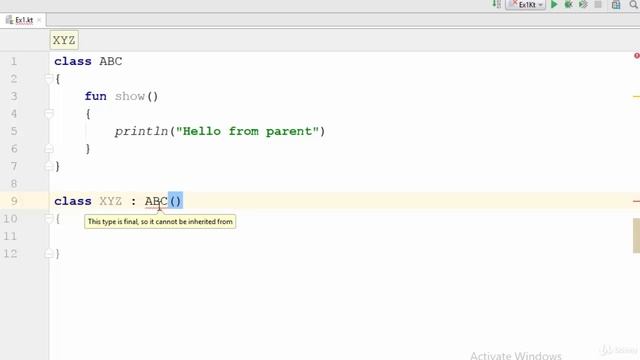Open the Ex1Kt run configuration dropdown
The width and height of the screenshot is (640, 360).
tap(526, 4)
